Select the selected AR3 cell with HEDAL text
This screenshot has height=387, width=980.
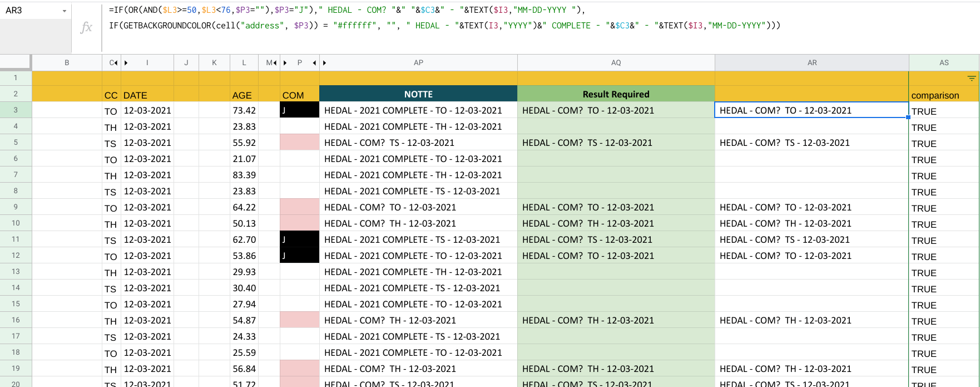(x=812, y=110)
